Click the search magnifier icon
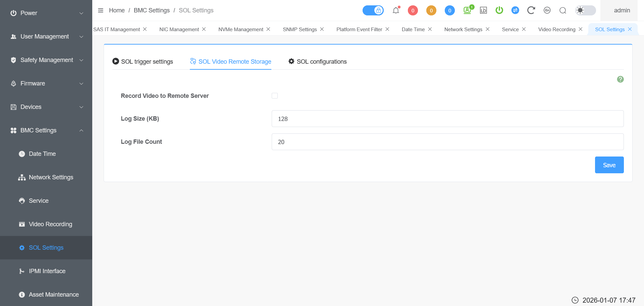Viewport: 644px width, 306px height. point(563,10)
